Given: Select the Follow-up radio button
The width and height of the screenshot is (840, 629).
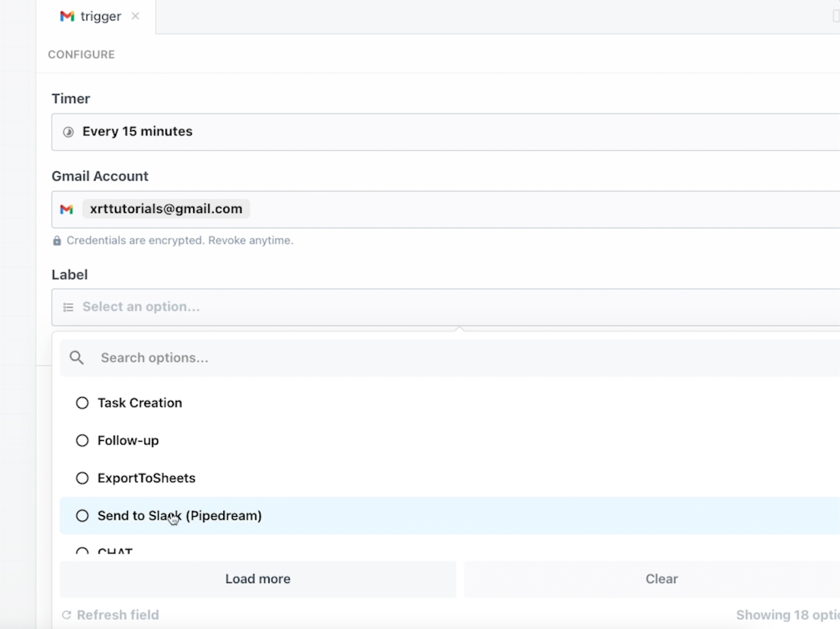Looking at the screenshot, I should click(82, 441).
